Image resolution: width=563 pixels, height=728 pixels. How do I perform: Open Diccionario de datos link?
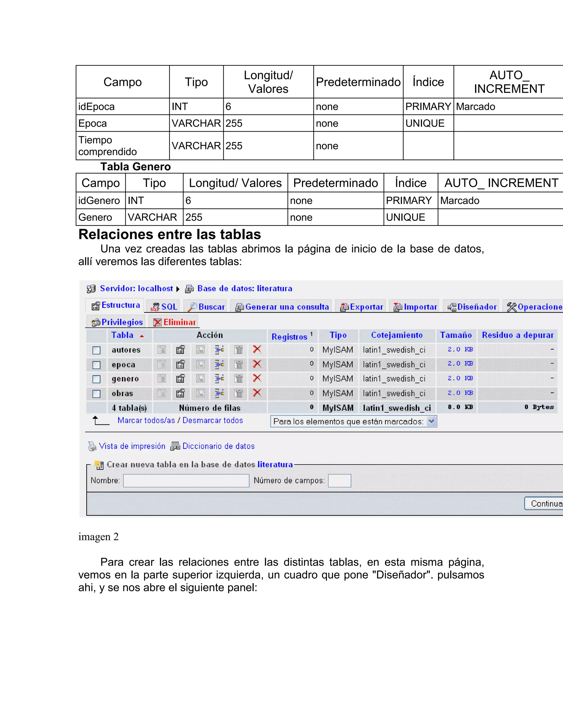click(x=219, y=446)
